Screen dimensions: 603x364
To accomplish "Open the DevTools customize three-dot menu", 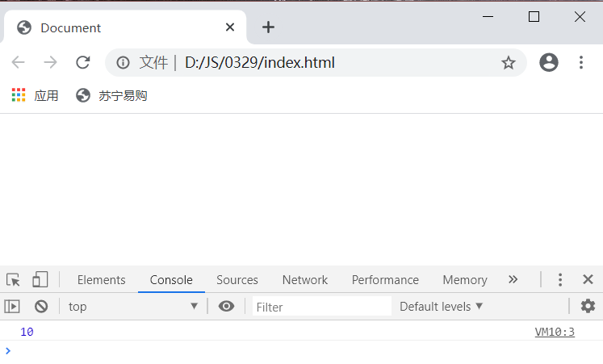I will tap(560, 279).
